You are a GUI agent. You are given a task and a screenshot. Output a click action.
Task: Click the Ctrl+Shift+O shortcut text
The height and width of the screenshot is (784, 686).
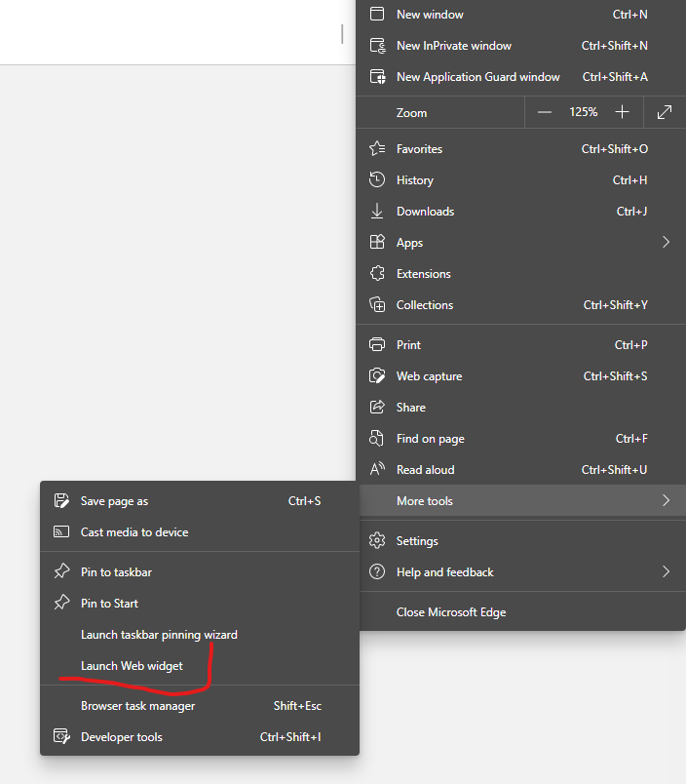click(615, 149)
